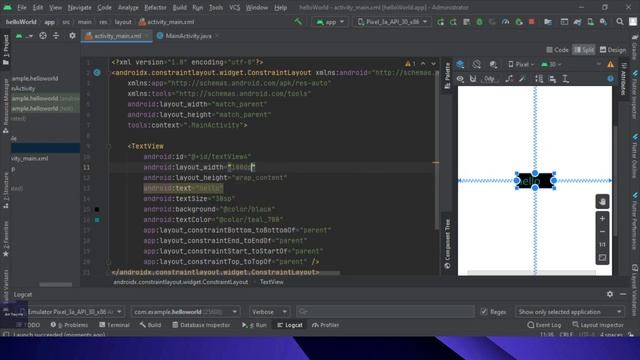Click Zoom to Fit icon on design surface
This screenshot has width=640, height=360.
point(602,258)
